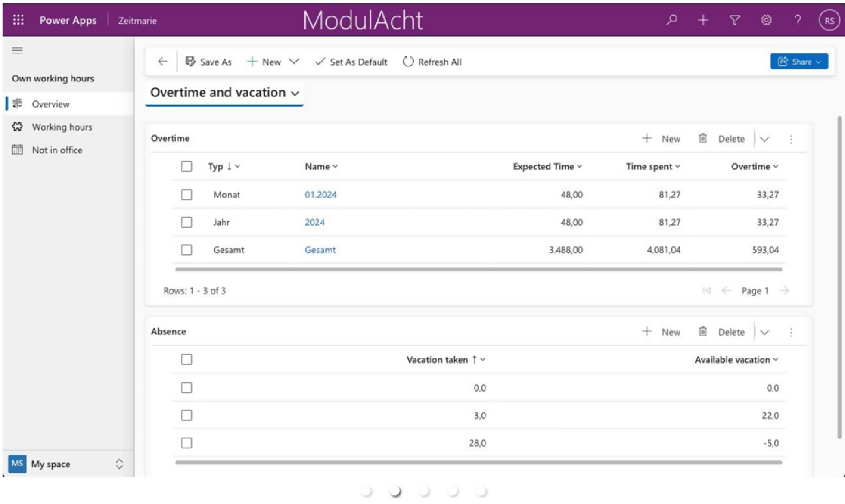Image resolution: width=845 pixels, height=504 pixels.
Task: Click the help question mark icon
Action: [797, 20]
